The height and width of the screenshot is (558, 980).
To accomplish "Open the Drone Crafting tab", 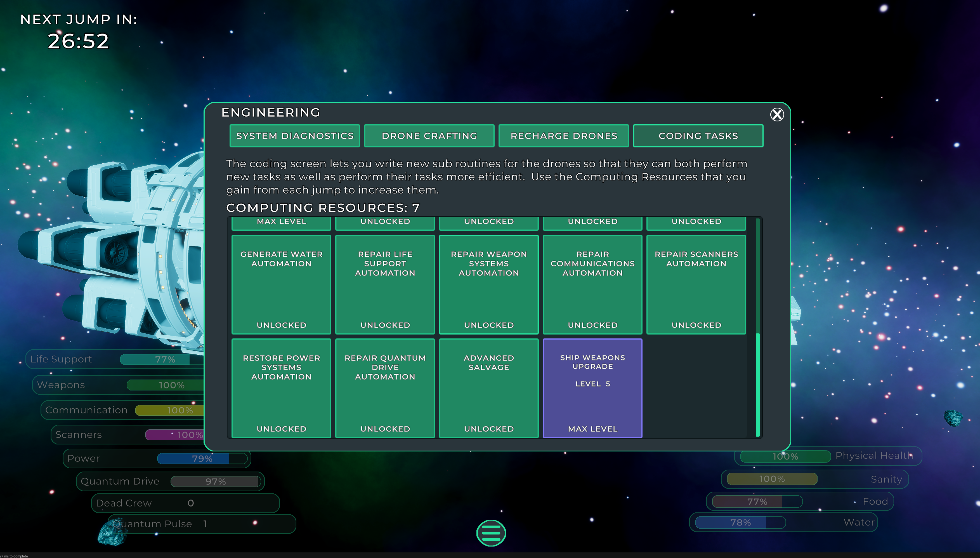I will click(x=429, y=136).
